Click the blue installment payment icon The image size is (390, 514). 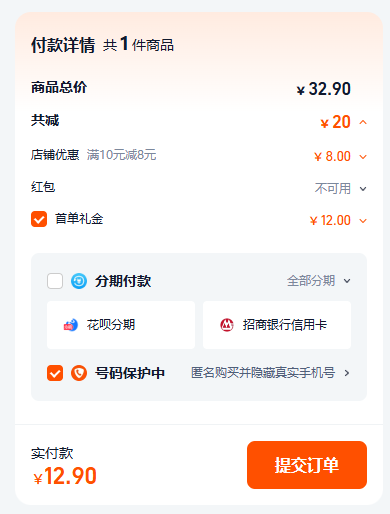tap(79, 281)
